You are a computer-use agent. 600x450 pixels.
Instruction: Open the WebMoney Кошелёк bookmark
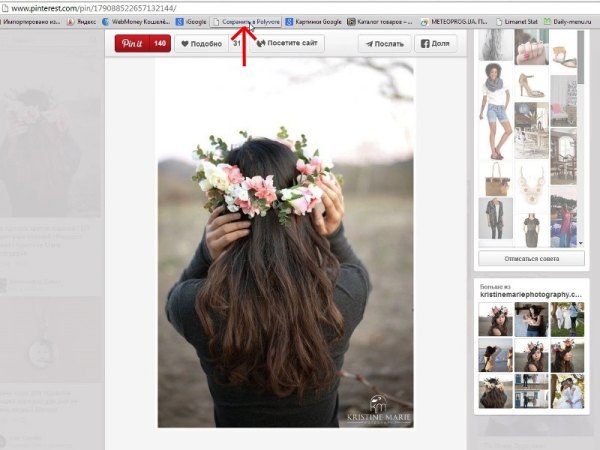[x=136, y=22]
